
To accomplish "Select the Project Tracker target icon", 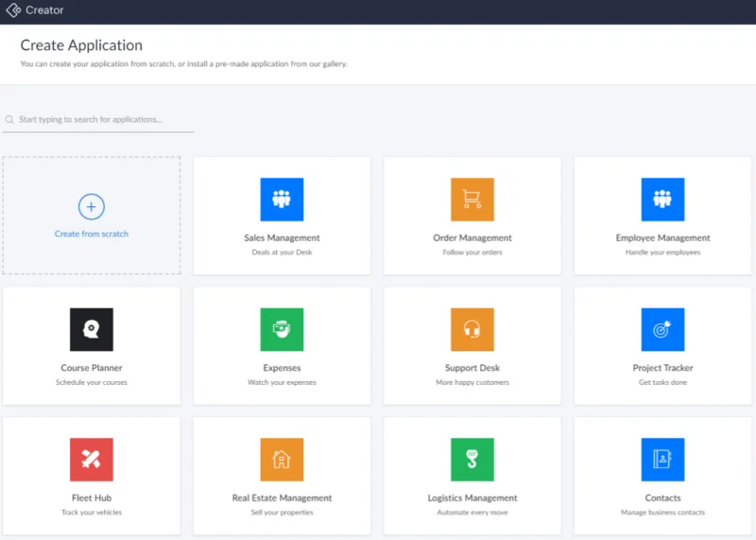I will [663, 330].
